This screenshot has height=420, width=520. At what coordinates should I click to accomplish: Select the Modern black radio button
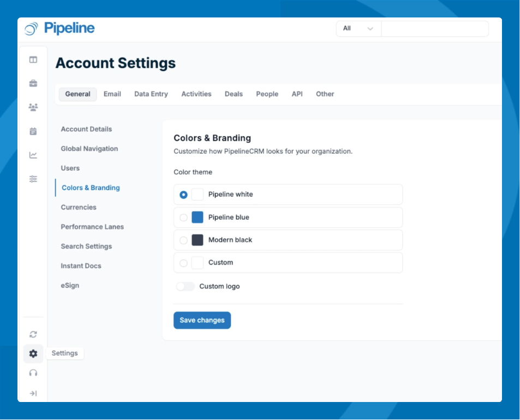(183, 240)
